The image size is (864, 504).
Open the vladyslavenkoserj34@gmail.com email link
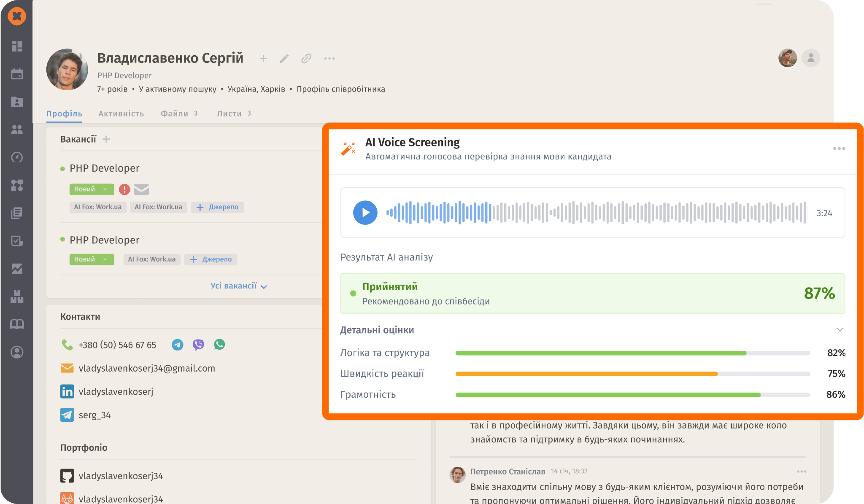(146, 368)
